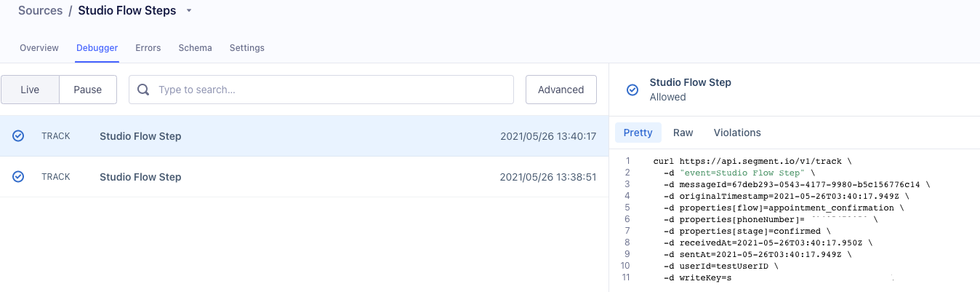Pause the live event stream
The height and width of the screenshot is (292, 980).
[x=87, y=90]
